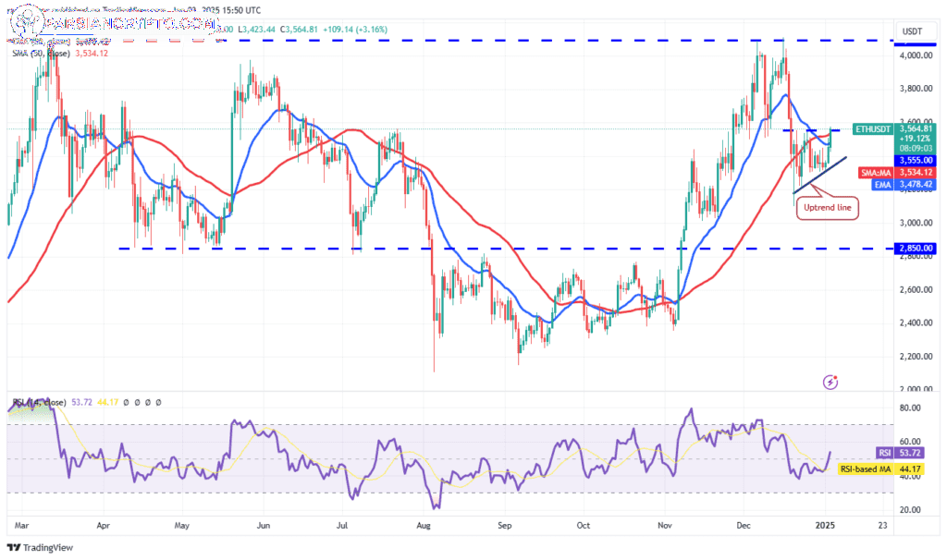The image size is (947, 560).
Task: Click the SMA (50, close) indicator legend
Action: 60,53
